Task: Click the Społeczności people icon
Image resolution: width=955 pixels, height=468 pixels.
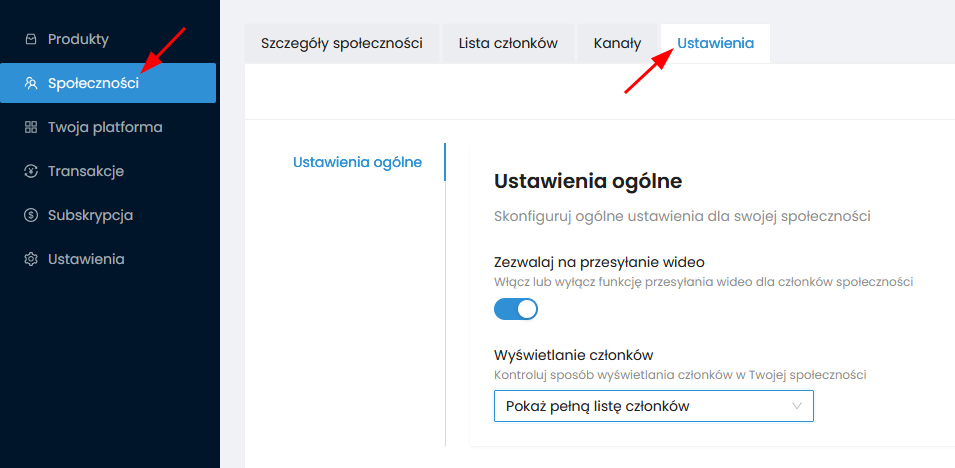Action: (x=31, y=83)
